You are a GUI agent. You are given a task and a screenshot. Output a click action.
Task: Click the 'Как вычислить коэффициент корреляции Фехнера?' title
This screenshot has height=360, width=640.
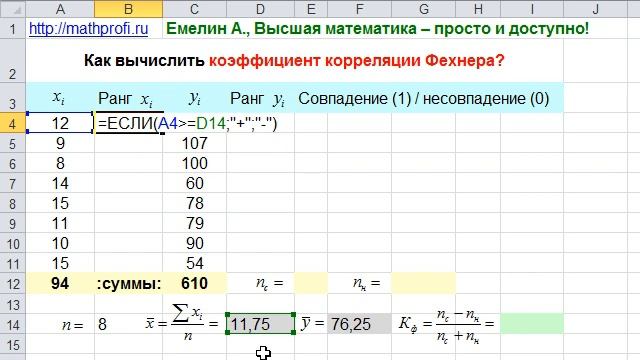pos(294,60)
